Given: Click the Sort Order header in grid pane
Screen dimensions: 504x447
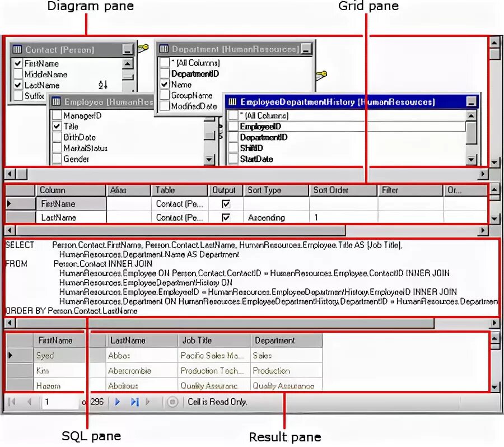Looking at the screenshot, I should click(343, 190).
